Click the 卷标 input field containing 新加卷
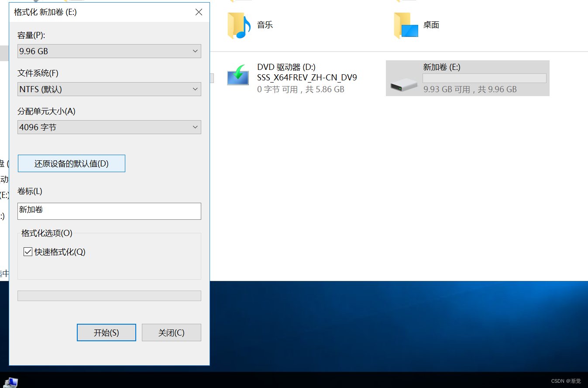588x388 pixels. click(x=109, y=211)
